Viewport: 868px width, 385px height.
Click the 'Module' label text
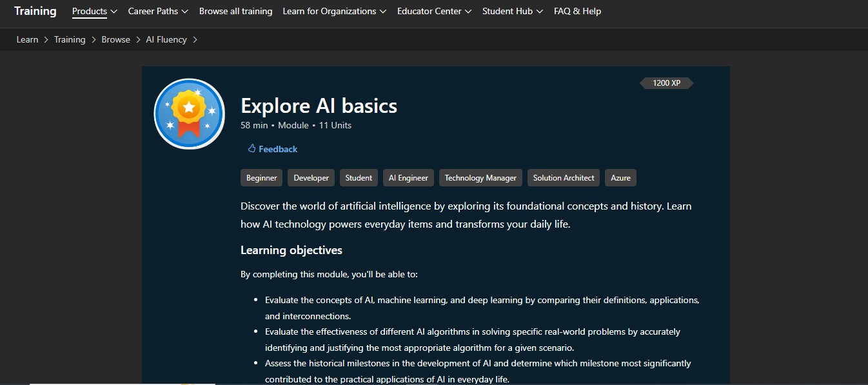293,125
